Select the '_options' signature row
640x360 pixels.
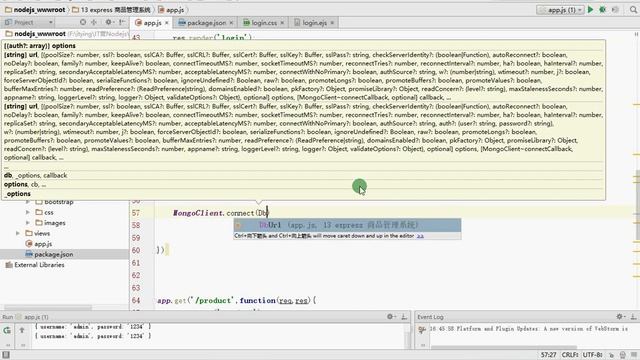[304, 194]
